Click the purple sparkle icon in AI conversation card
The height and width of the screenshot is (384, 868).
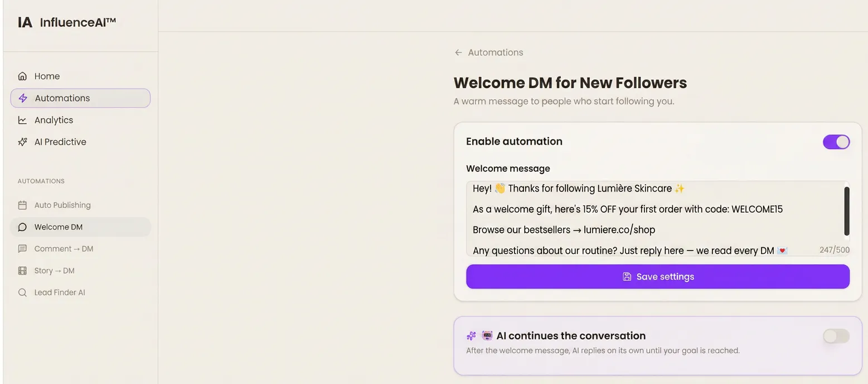tap(472, 336)
